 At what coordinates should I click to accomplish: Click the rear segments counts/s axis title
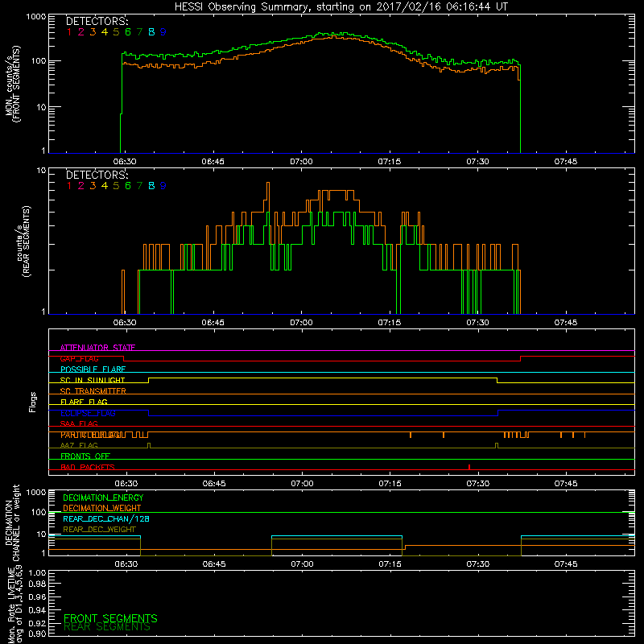click(x=23, y=242)
